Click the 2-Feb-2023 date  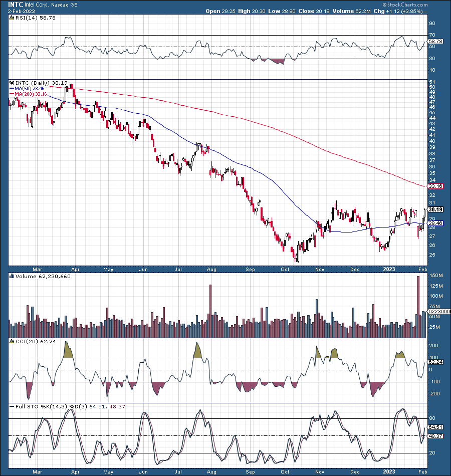tap(21, 11)
